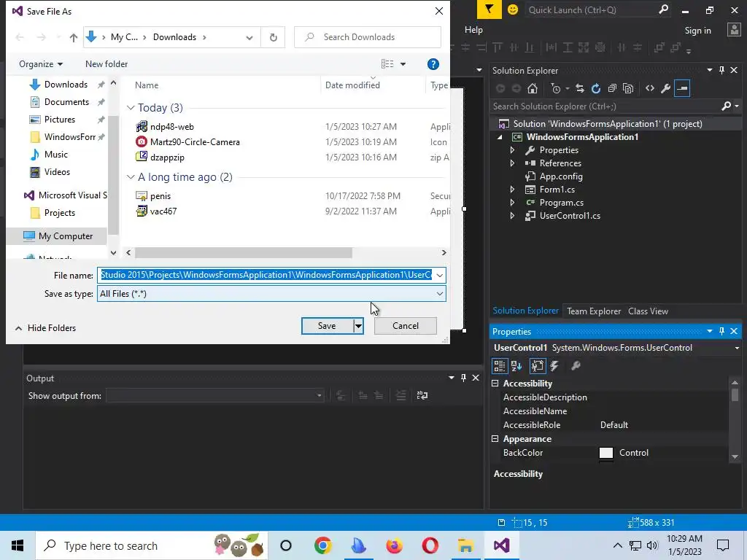Viewport: 747px width, 560px height.
Task: Click BackColor Control color swatch
Action: 606,453
